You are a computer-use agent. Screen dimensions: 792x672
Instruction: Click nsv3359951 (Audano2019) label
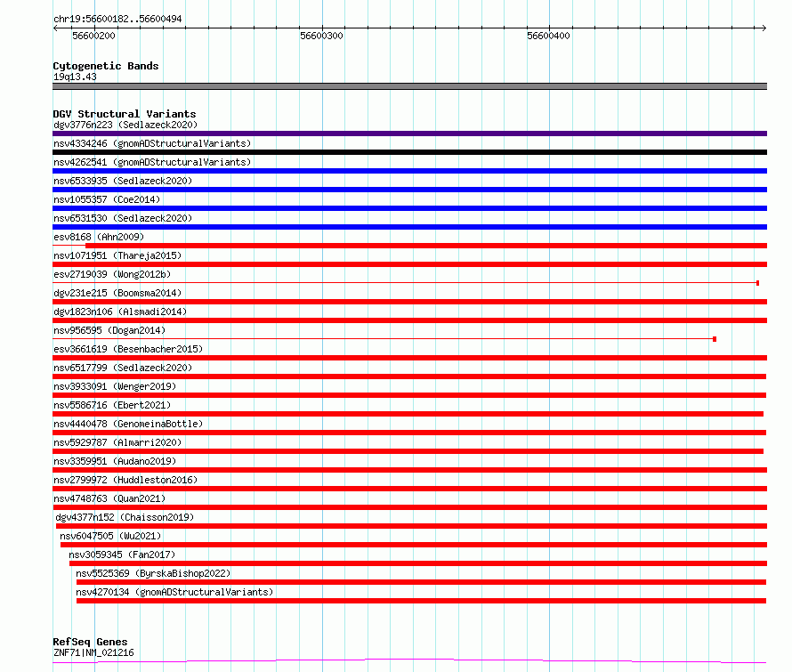click(115, 461)
